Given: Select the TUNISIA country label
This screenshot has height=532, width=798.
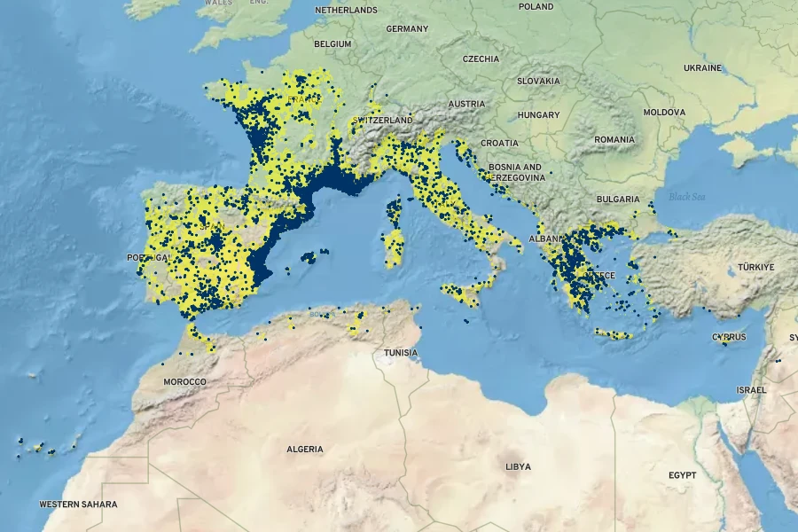Looking at the screenshot, I should [401, 353].
